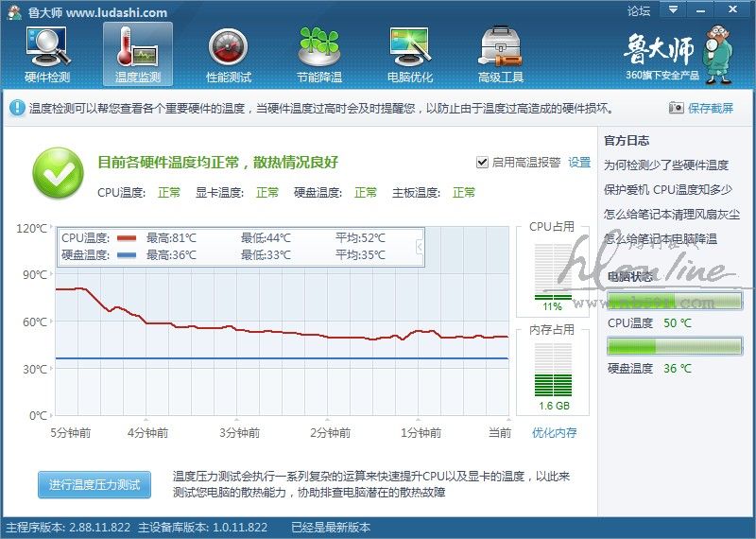Open the 硬件检测 hardware detection section
The width and height of the screenshot is (756, 539).
pyautogui.click(x=47, y=55)
